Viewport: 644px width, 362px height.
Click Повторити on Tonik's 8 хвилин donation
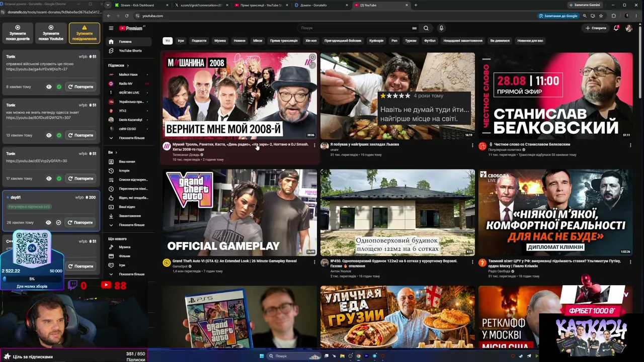(80, 87)
